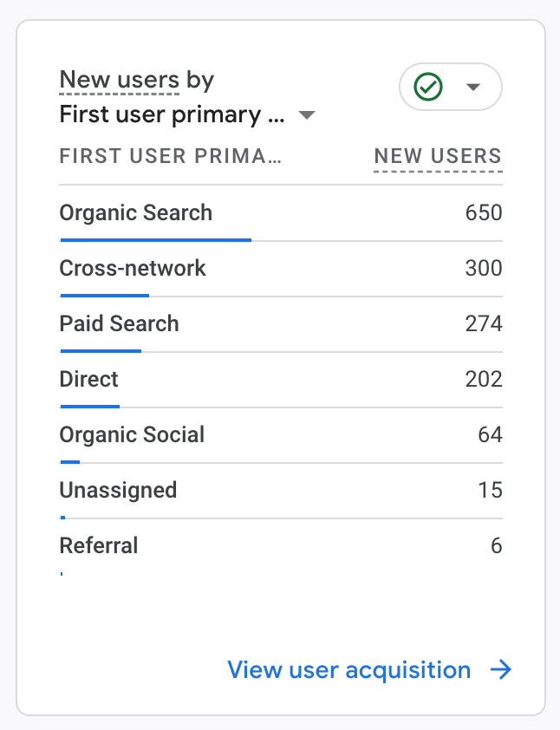Image resolution: width=560 pixels, height=730 pixels.
Task: Click the caret next to the checkmark badge
Action: [471, 87]
